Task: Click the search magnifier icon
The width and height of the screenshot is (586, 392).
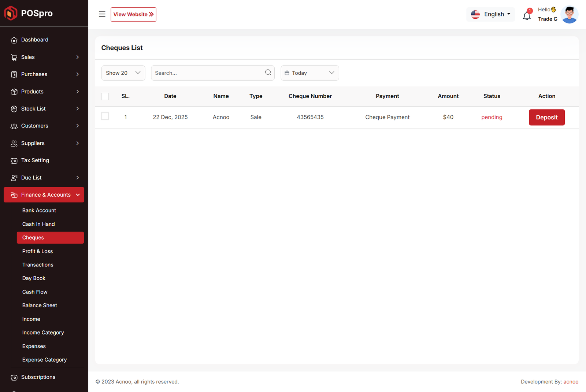Action: tap(268, 73)
